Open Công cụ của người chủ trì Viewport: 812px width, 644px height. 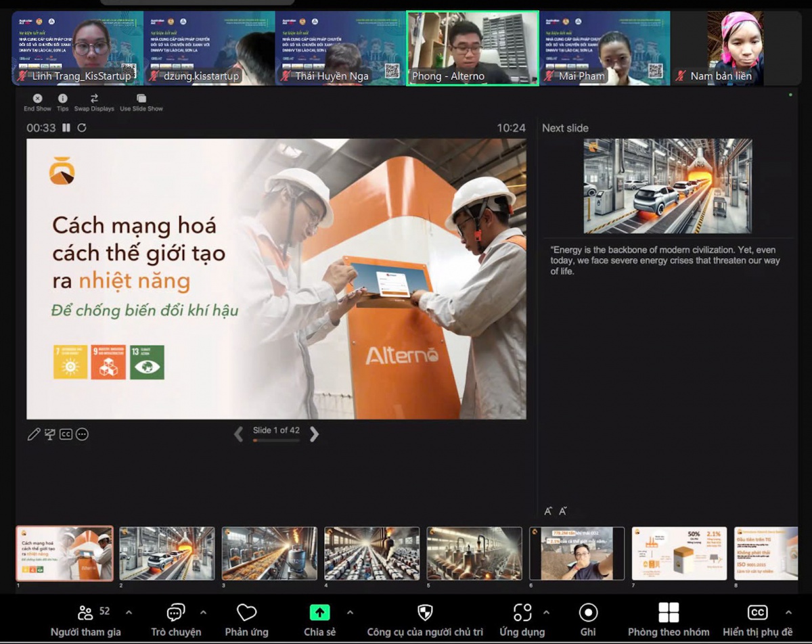click(x=425, y=620)
